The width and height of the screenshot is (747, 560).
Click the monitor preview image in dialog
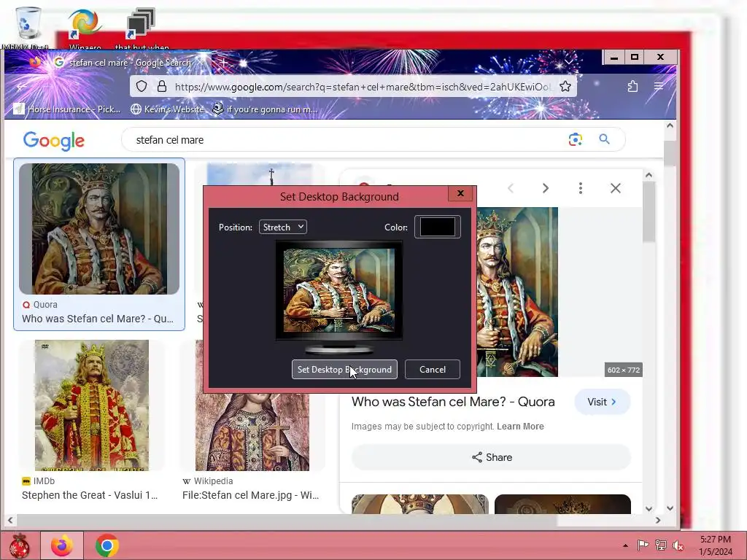tap(339, 290)
